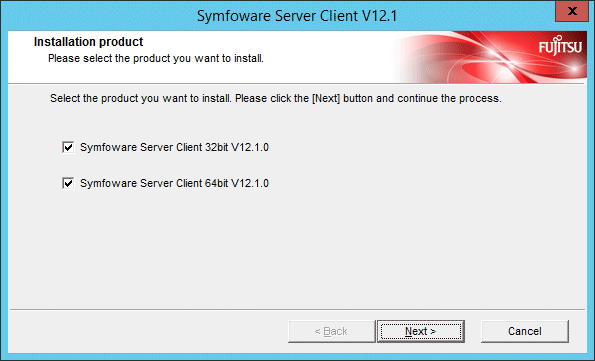The image size is (595, 361).
Task: Continue with the Next button
Action: tap(420, 331)
